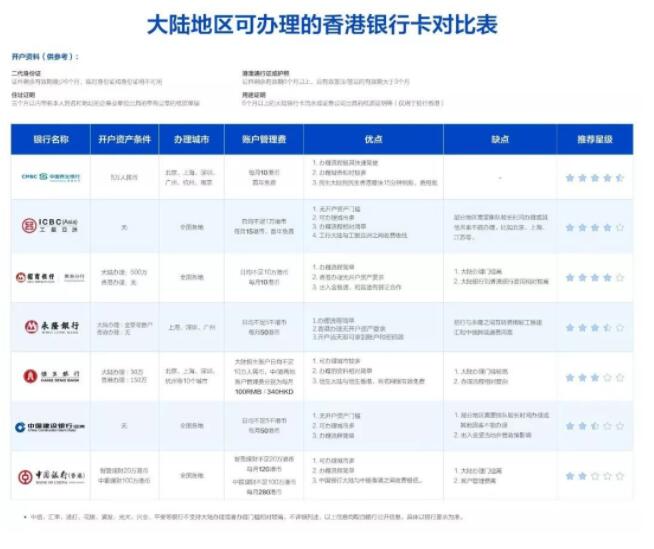Click the management fee cell in ICBC (Asia) row
Image resolution: width=654 pixels, height=549 pixels.
click(x=264, y=226)
